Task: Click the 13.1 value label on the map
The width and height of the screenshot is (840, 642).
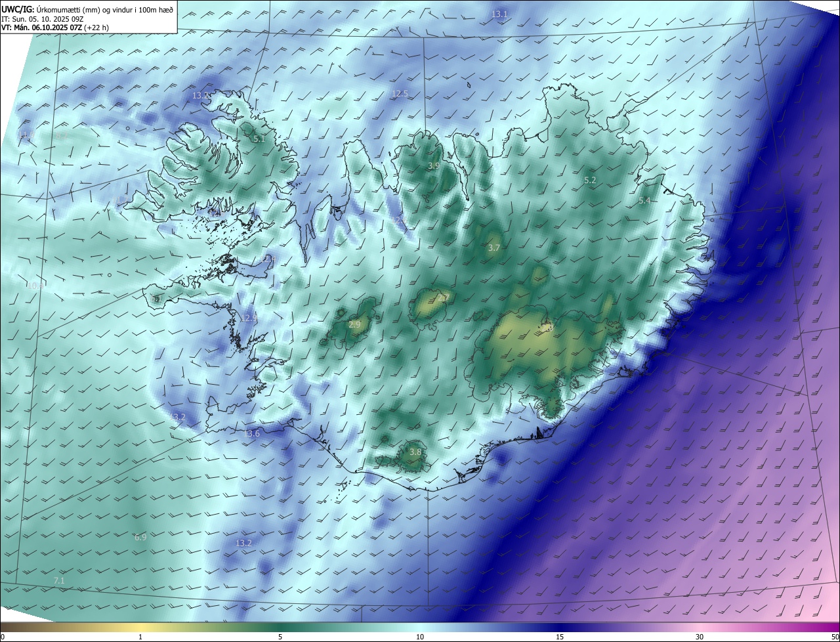Action: pyautogui.click(x=500, y=14)
